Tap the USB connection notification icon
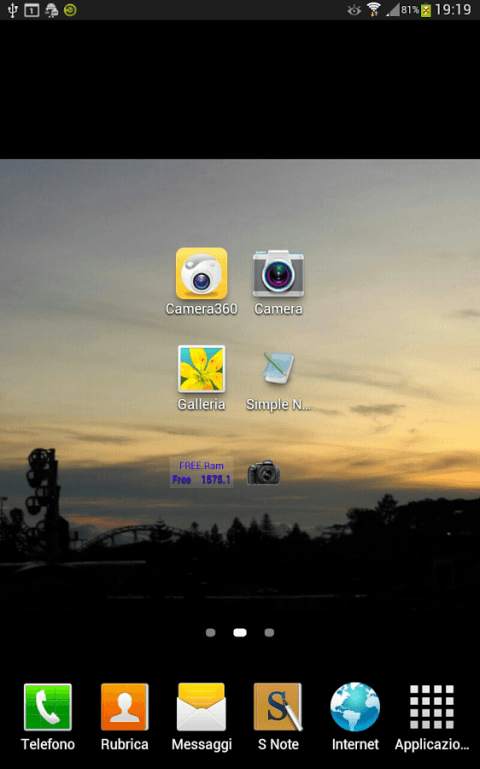The width and height of the screenshot is (480, 769). click(13, 10)
